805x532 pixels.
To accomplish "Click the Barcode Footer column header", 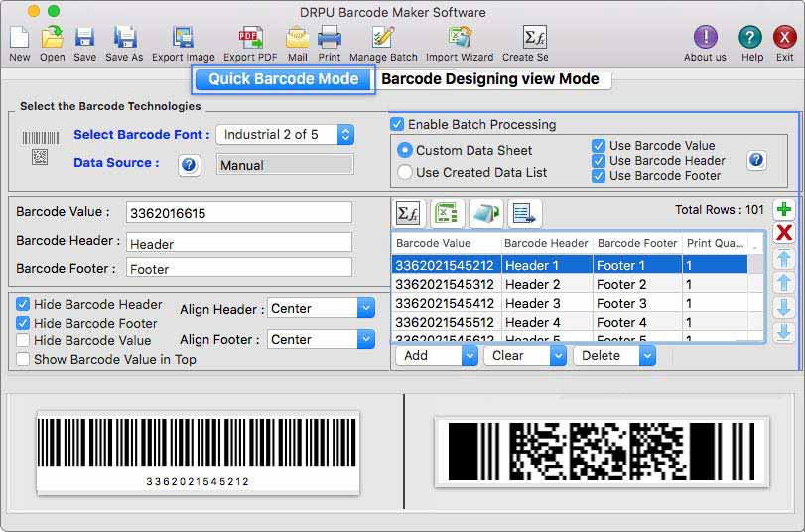I will coord(637,243).
